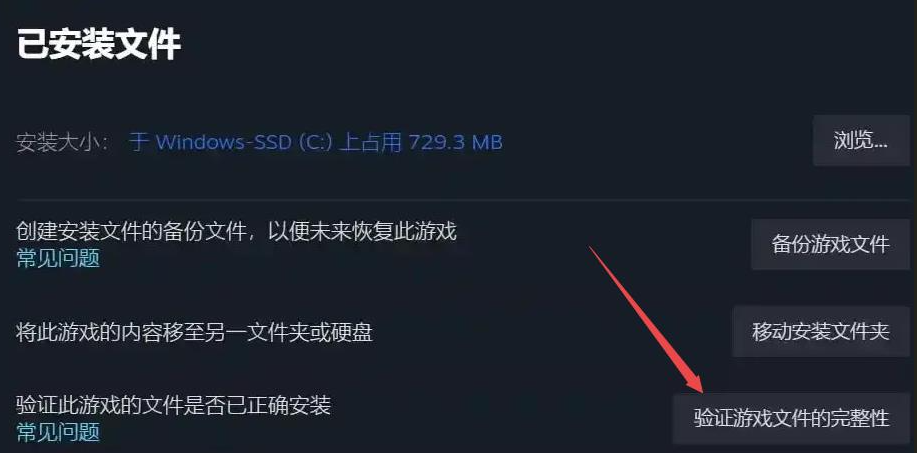The image size is (917, 453).
Task: Click the red arrow annotation
Action: pos(646,319)
